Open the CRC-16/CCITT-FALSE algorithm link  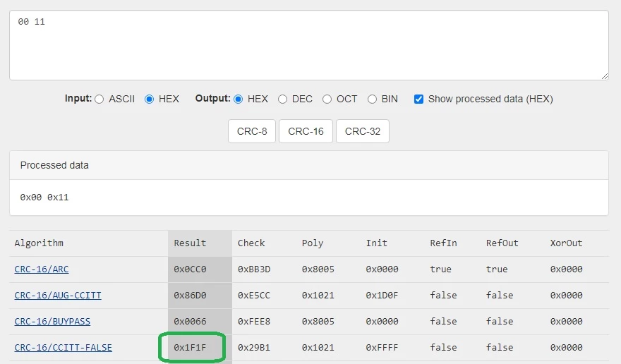point(64,348)
